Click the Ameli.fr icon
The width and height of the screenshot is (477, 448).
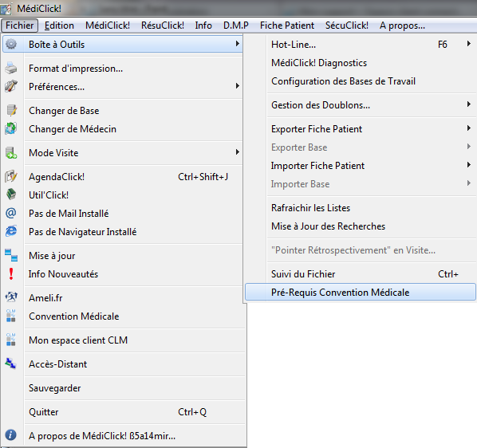(x=11, y=297)
